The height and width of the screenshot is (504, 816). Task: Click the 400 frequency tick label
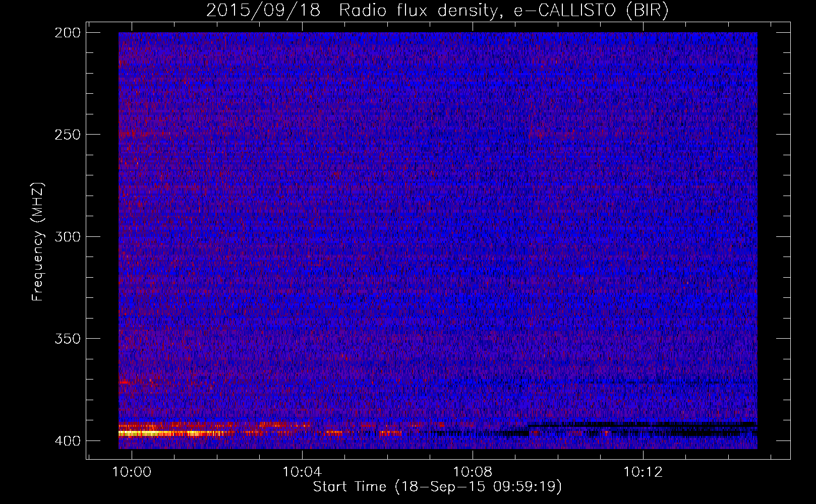pyautogui.click(x=67, y=441)
